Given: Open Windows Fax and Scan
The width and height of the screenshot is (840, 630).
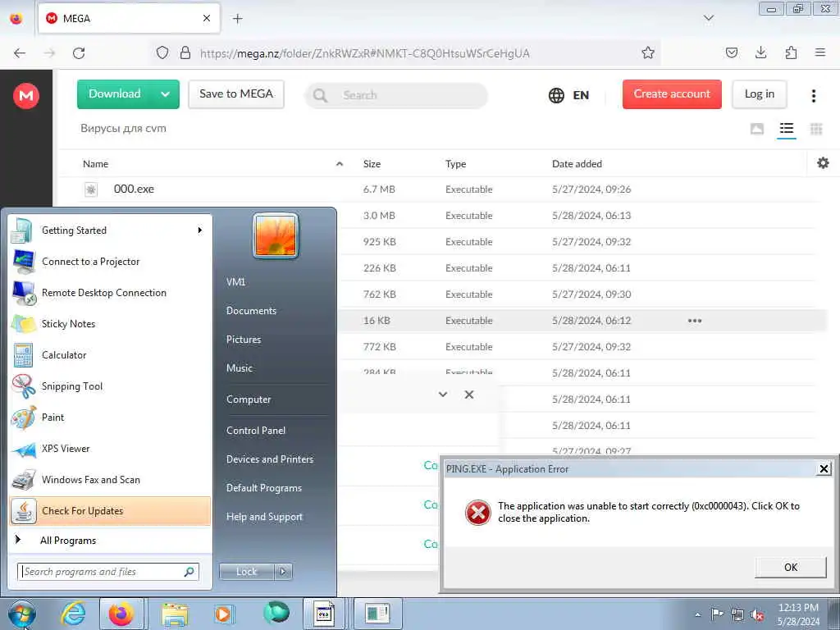Looking at the screenshot, I should (x=111, y=479).
